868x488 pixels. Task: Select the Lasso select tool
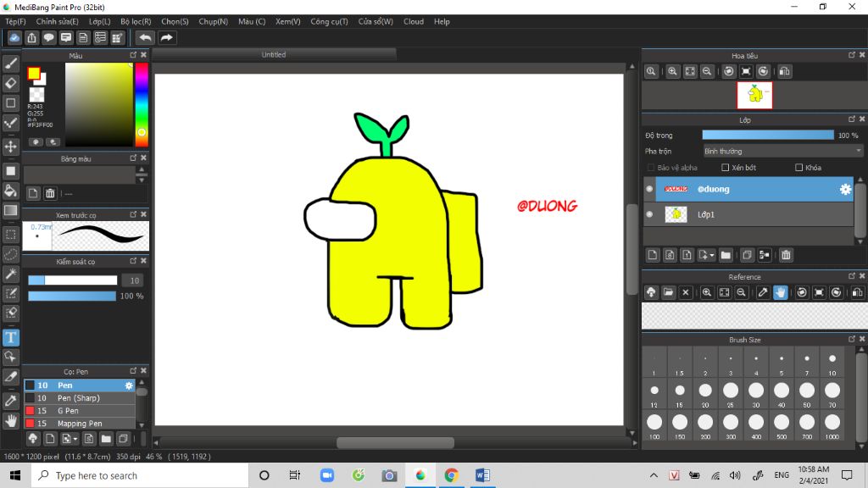[10, 254]
